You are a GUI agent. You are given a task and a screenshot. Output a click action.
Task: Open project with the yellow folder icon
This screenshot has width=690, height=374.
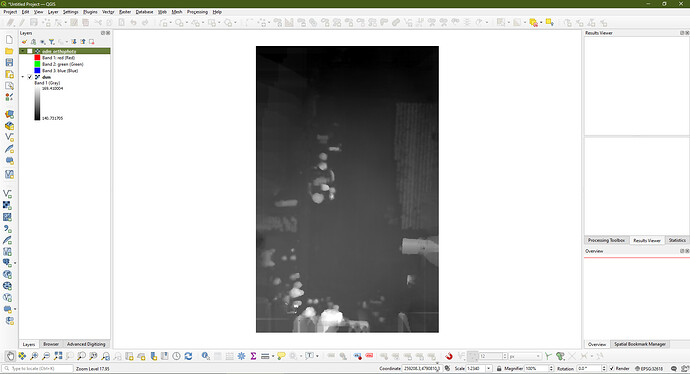pyautogui.click(x=9, y=51)
